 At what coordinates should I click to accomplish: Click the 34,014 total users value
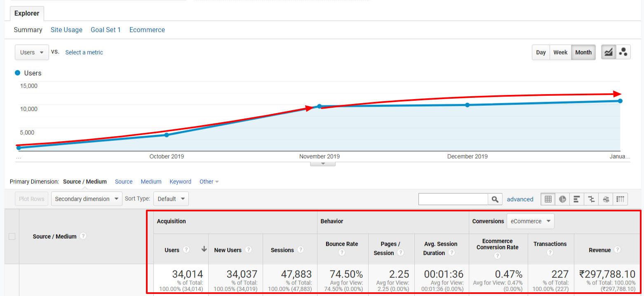tap(188, 274)
